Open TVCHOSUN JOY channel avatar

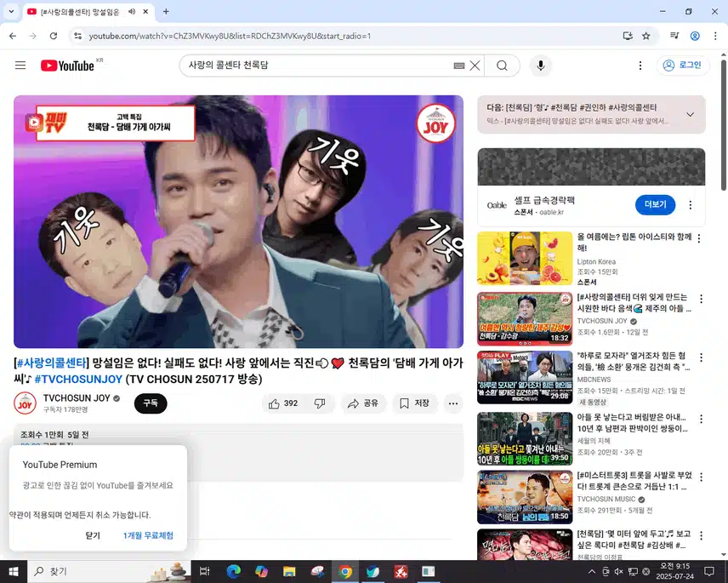pyautogui.click(x=25, y=403)
